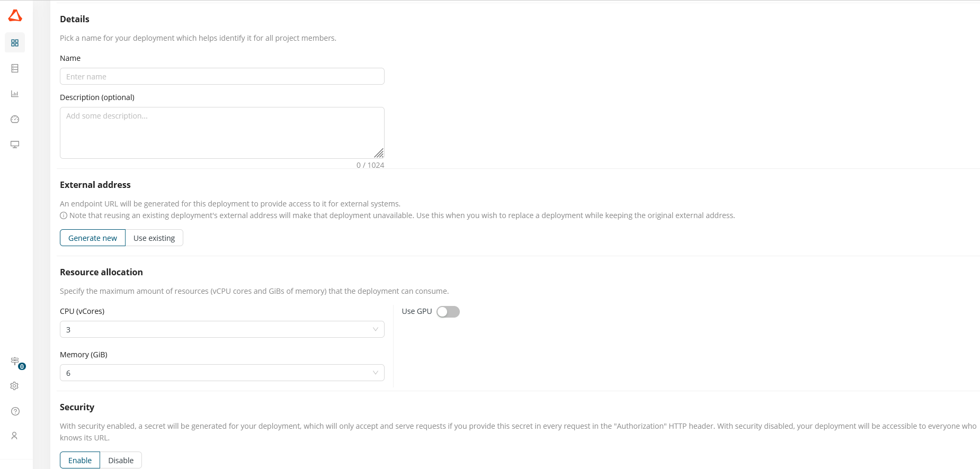Open the CPU (vCores) dropdown

click(x=222, y=329)
